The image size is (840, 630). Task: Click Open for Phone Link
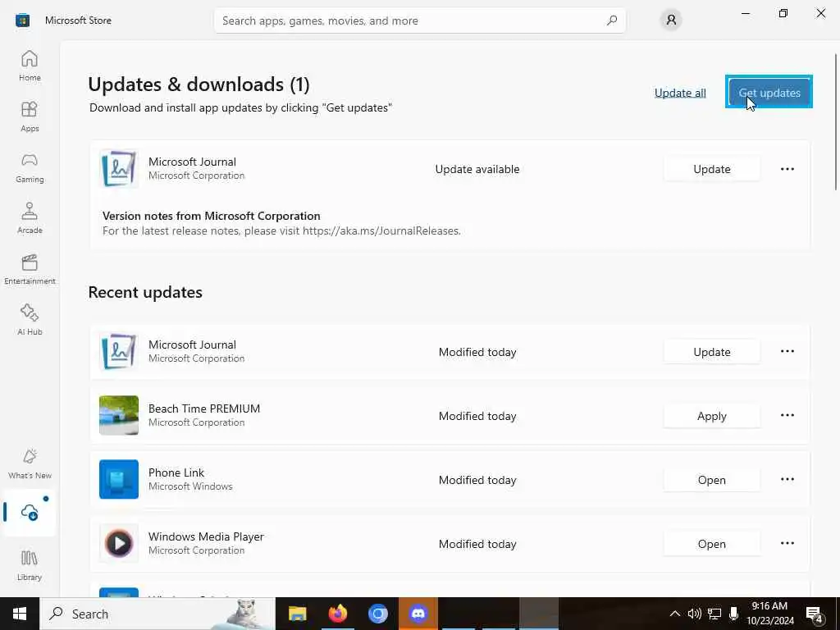click(711, 480)
